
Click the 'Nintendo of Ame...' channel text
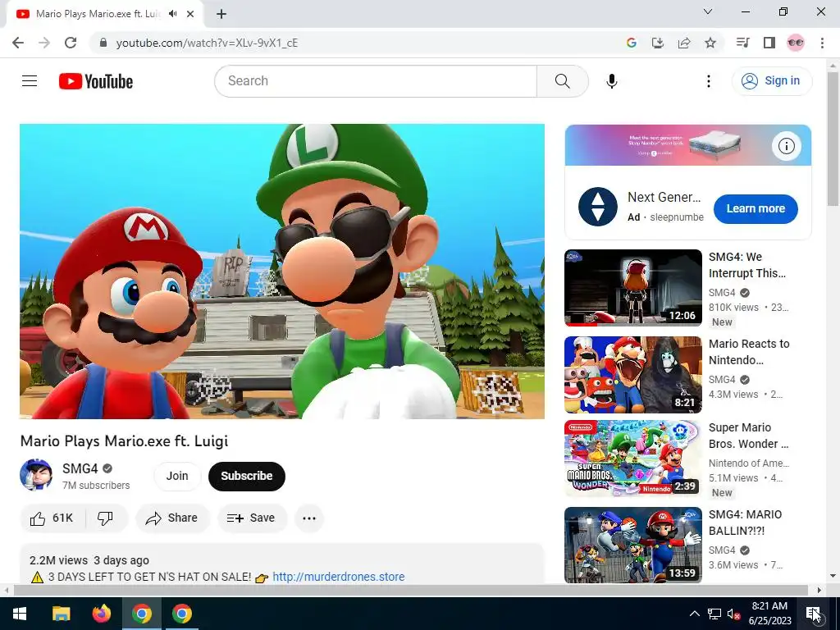(748, 463)
